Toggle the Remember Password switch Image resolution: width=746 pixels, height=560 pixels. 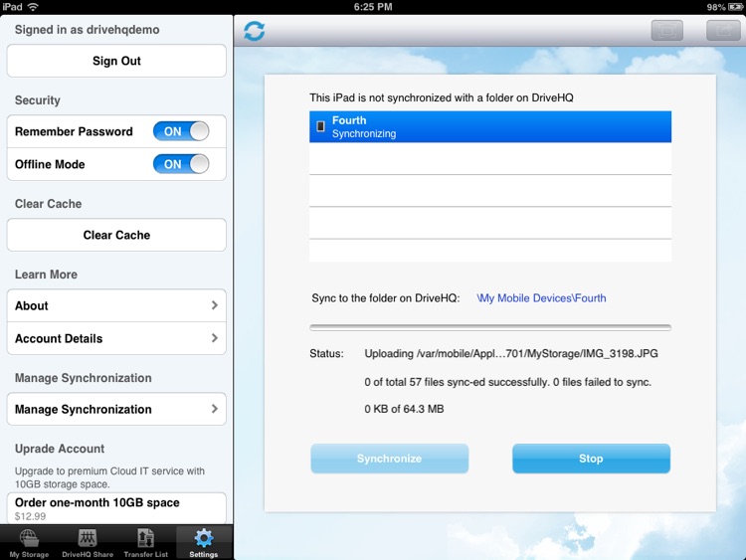pos(181,131)
